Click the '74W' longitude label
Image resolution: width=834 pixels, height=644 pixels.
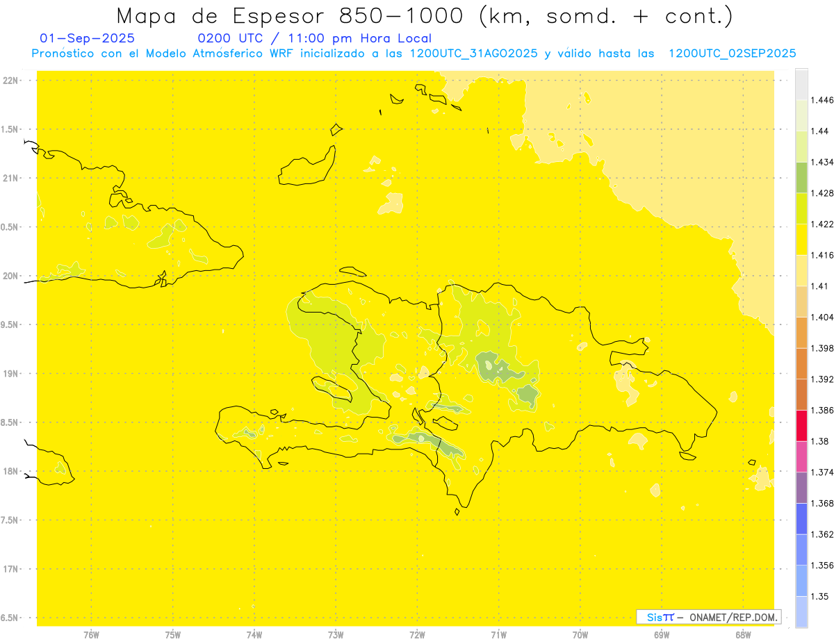(254, 634)
